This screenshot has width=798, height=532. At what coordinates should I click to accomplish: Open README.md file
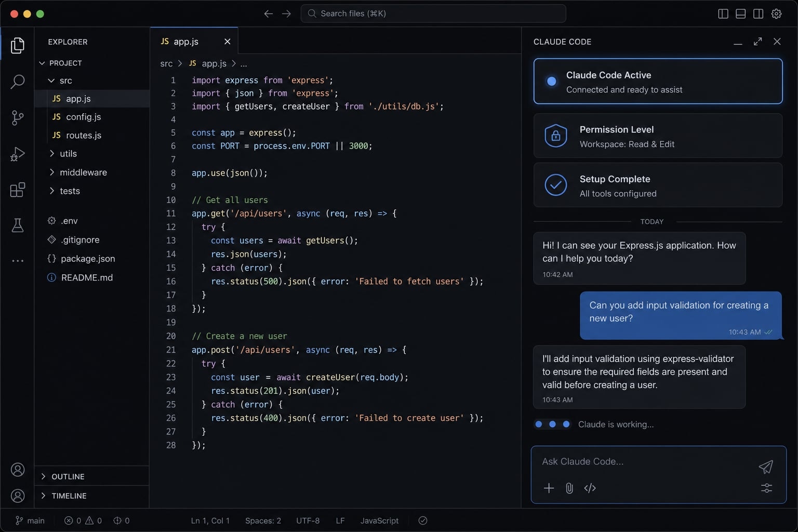coord(91,277)
